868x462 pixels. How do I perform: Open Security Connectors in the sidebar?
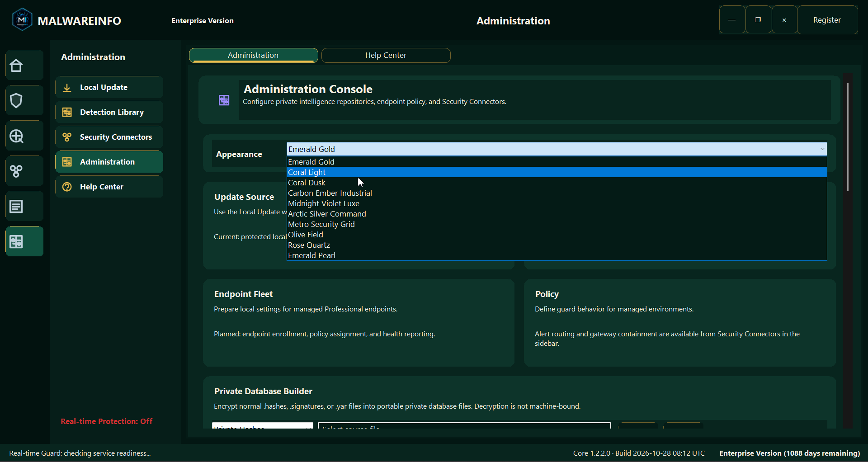pos(109,137)
